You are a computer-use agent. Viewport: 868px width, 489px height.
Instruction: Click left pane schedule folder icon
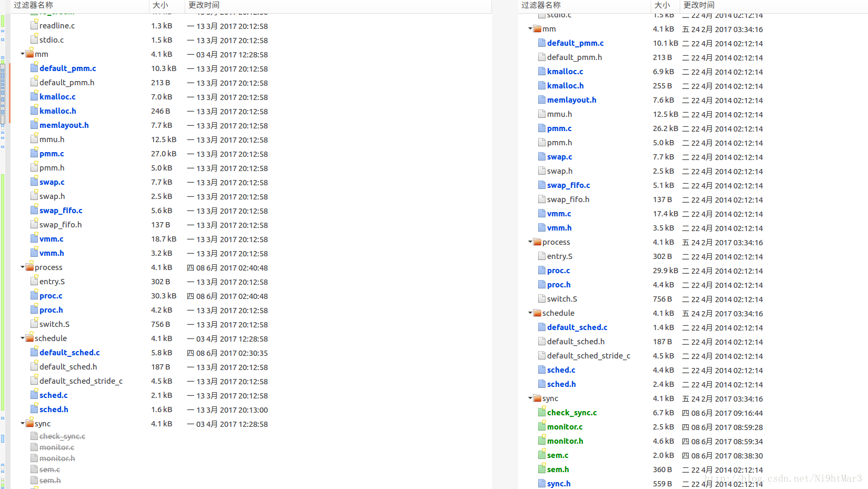tap(29, 338)
